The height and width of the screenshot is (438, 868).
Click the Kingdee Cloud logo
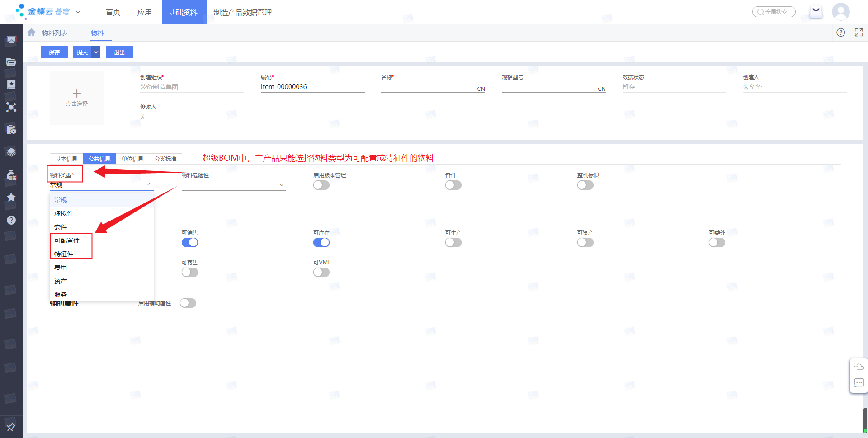point(43,11)
